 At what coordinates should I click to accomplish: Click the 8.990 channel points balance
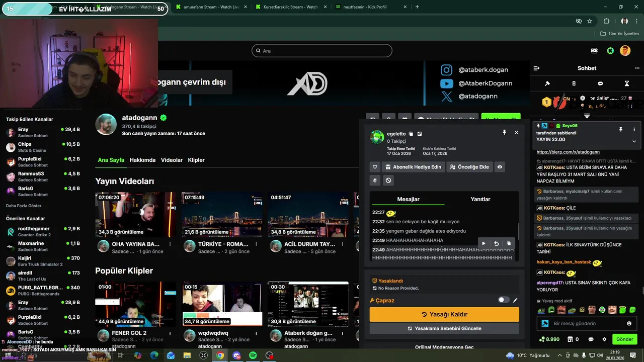coord(548,339)
